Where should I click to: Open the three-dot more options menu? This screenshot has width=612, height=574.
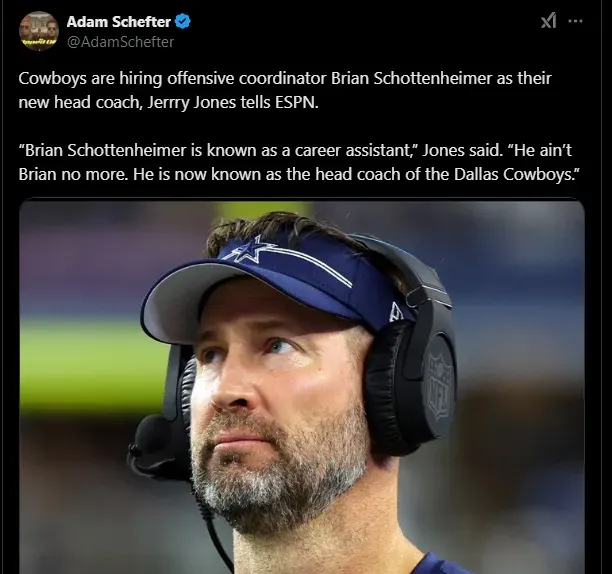(575, 21)
